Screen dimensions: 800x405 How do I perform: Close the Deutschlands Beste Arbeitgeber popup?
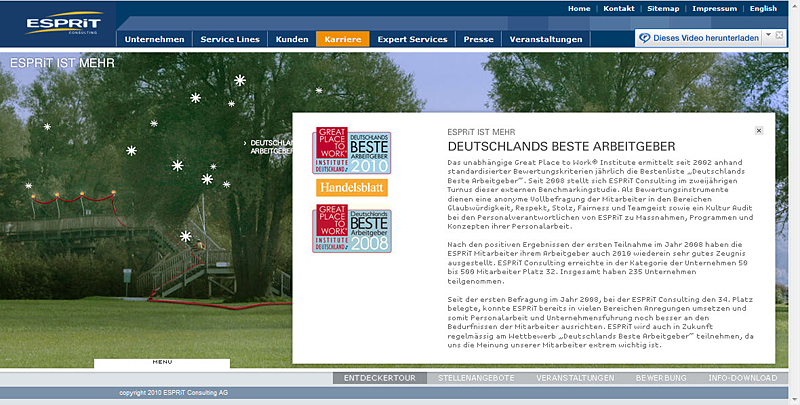[x=759, y=130]
